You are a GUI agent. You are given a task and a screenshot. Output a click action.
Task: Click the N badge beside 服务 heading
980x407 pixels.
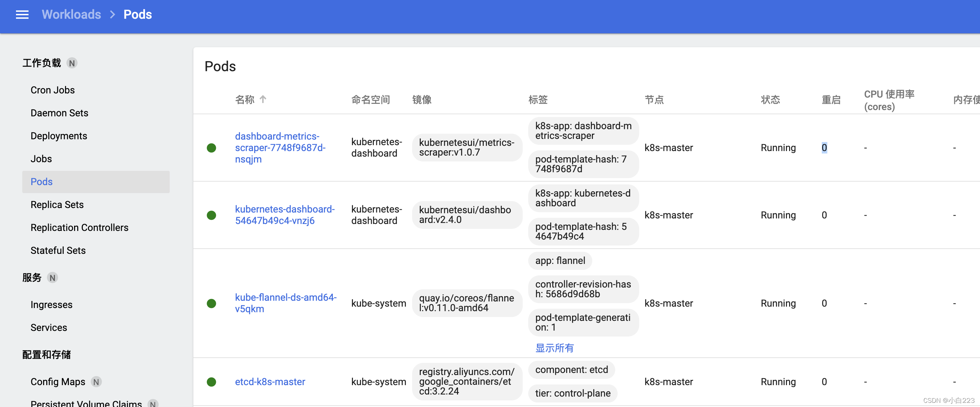tap(53, 278)
